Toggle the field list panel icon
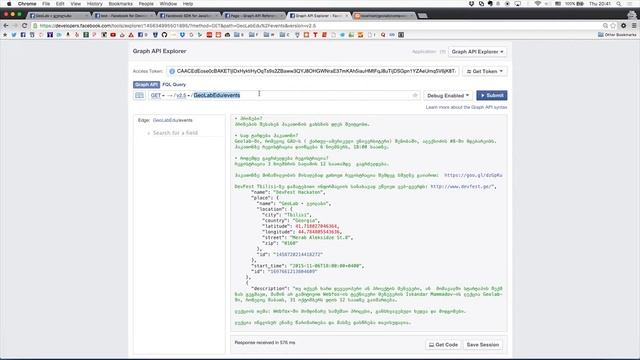The height and width of the screenshot is (360, 640). (139, 96)
